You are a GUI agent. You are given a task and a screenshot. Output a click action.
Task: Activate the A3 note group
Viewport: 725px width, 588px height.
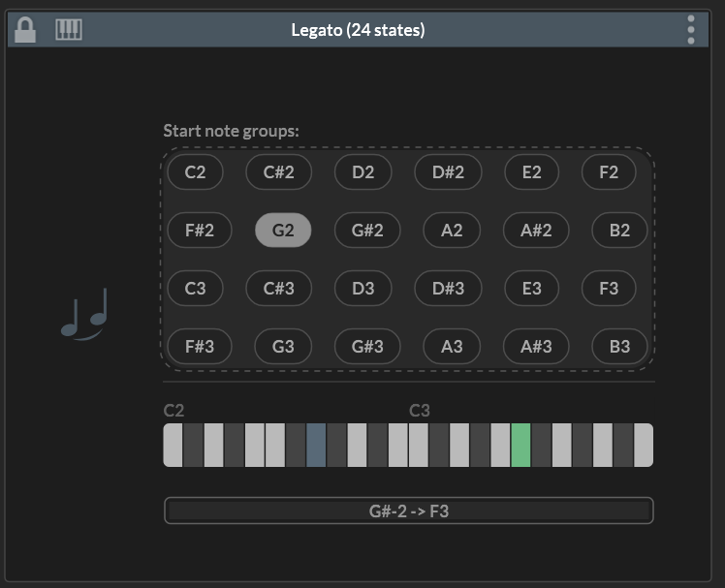point(452,347)
